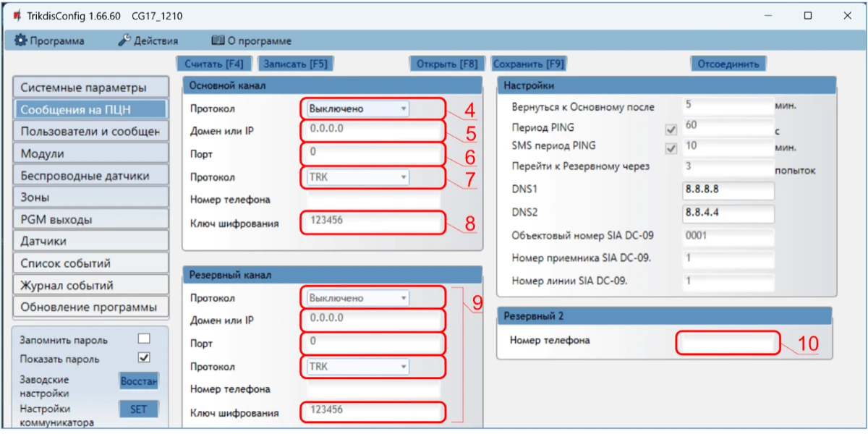The width and height of the screenshot is (868, 434).
Task: Click Резервный 2 Номер телефона field
Action: pyautogui.click(x=728, y=342)
